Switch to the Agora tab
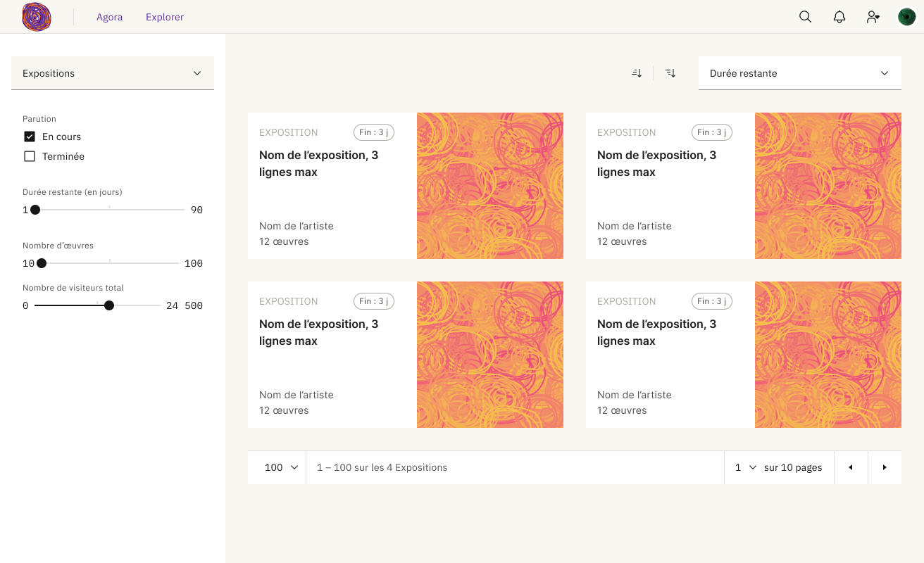924x563 pixels. click(109, 17)
